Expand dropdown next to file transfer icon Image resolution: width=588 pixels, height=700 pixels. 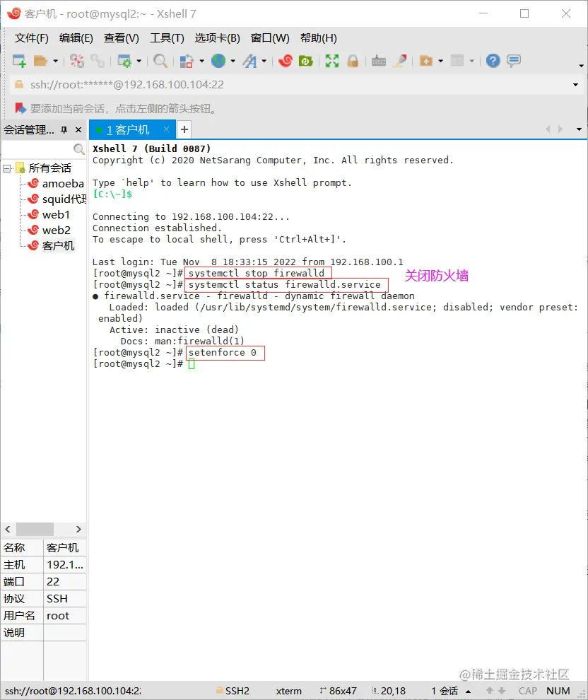click(201, 61)
